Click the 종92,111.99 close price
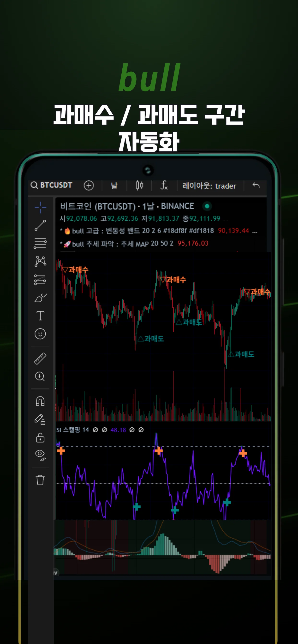 point(201,218)
